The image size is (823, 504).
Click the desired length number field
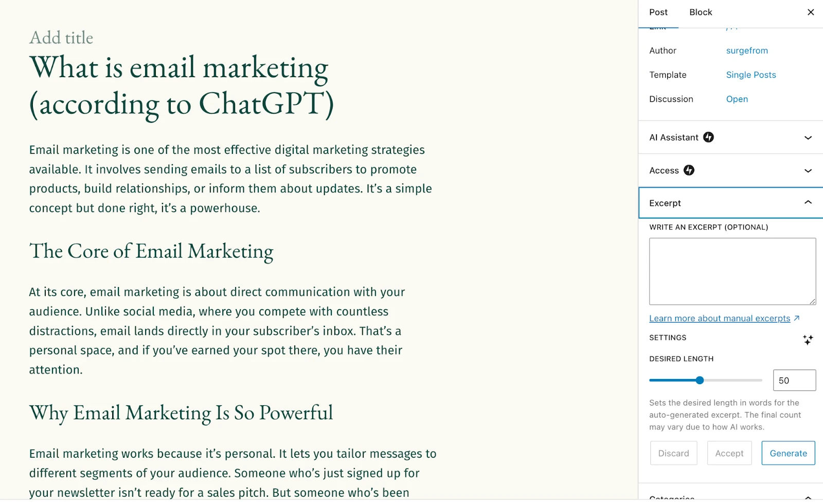click(x=794, y=381)
